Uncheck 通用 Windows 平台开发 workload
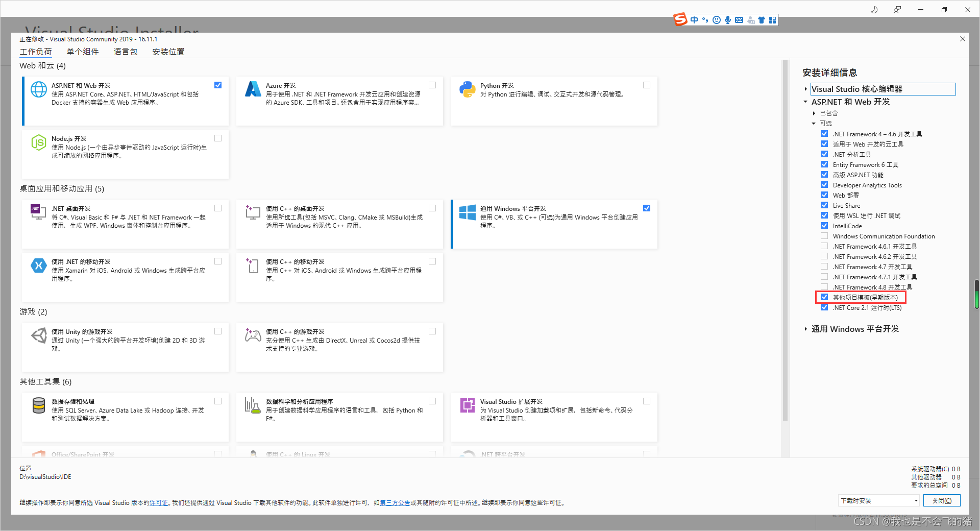The width and height of the screenshot is (980, 531). [647, 208]
